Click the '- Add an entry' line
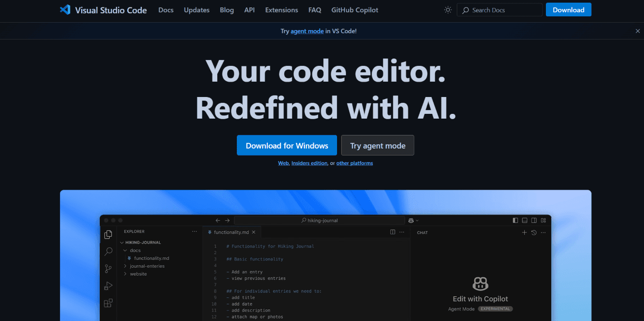This screenshot has height=321, width=644. 244,272
